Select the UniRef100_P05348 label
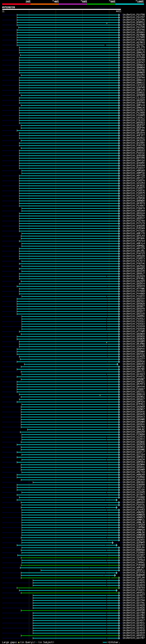The width and height of the screenshot is (146, 644). click(134, 565)
